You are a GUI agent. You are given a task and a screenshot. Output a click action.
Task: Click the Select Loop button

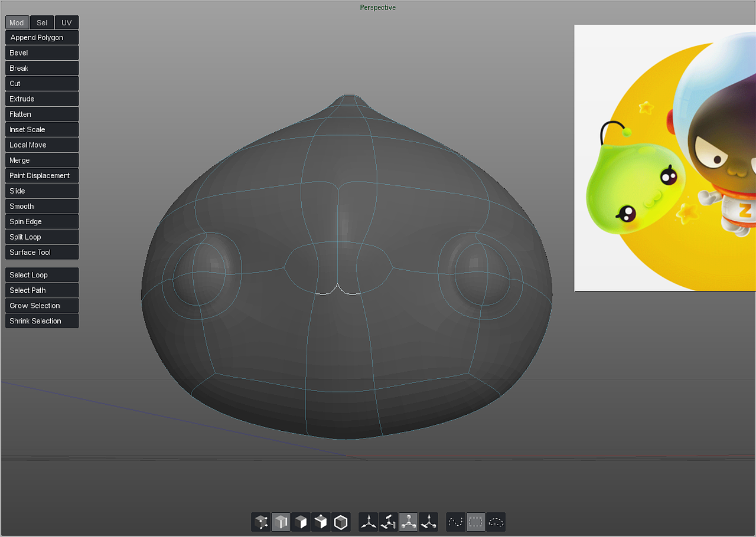point(42,275)
